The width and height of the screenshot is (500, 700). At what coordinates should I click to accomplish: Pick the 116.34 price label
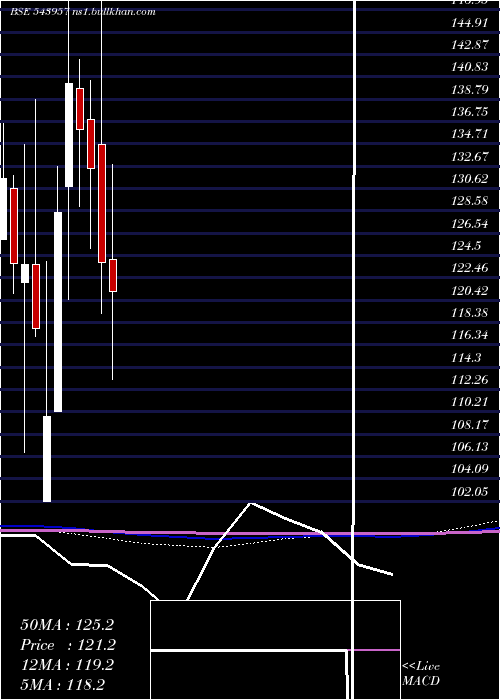point(470,335)
